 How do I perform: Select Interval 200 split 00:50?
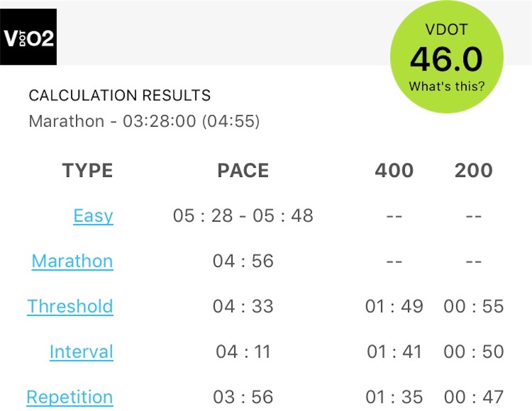coord(474,352)
